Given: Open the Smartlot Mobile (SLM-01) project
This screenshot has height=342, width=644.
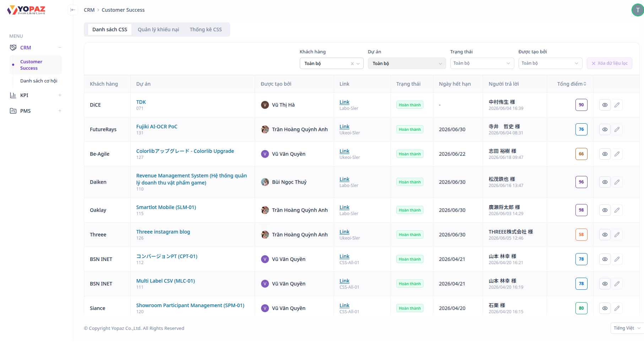Looking at the screenshot, I should (166, 207).
